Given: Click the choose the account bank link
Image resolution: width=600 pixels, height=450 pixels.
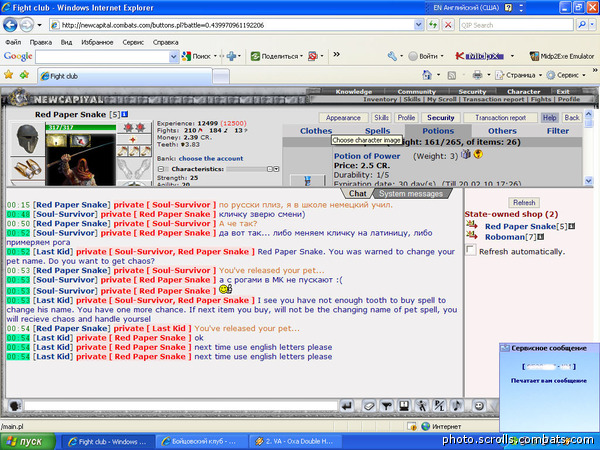Looking at the screenshot, I should pyautogui.click(x=210, y=158).
